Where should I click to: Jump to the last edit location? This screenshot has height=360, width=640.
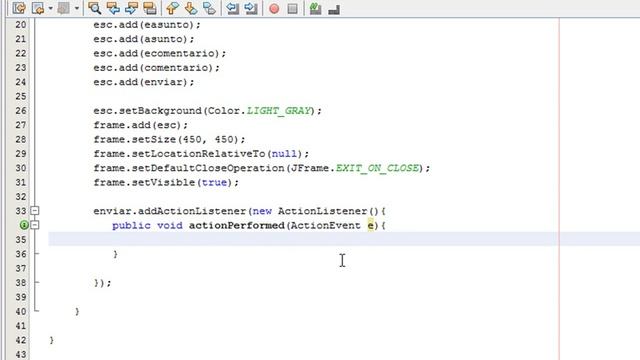(x=19, y=8)
